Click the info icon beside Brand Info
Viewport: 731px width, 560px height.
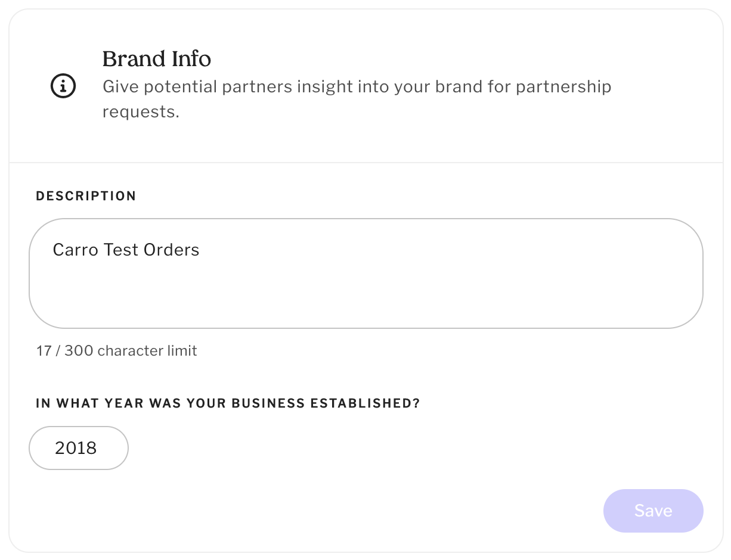coord(63,86)
